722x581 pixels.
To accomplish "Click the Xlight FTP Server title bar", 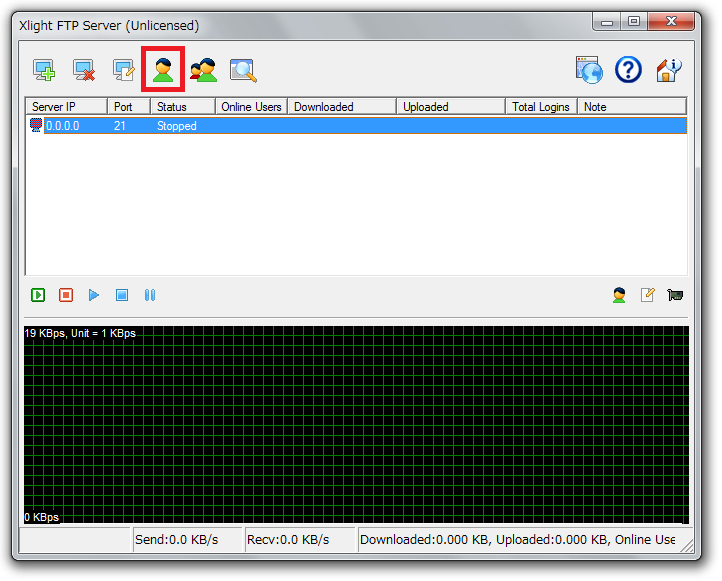I will tap(304, 25).
